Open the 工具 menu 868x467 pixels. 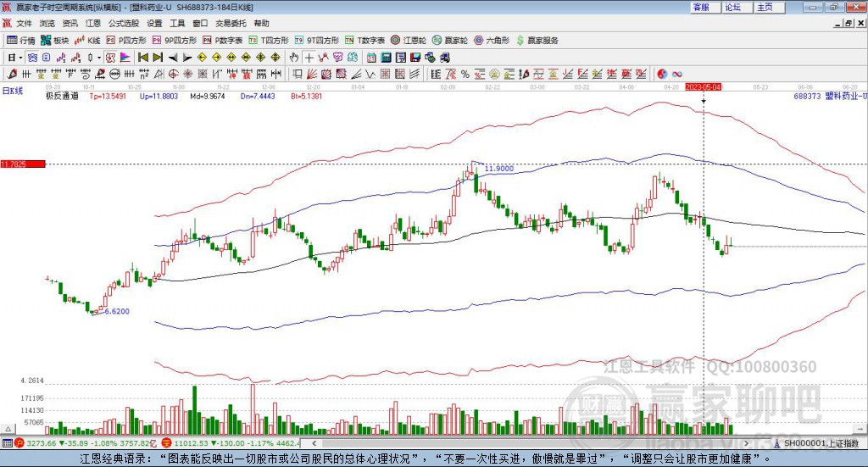177,23
